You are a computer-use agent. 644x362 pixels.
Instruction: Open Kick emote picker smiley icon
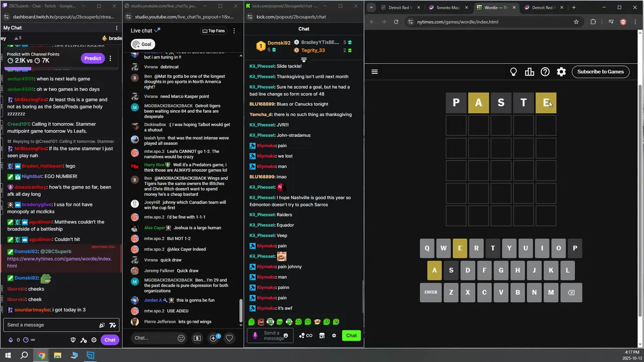pos(286,335)
